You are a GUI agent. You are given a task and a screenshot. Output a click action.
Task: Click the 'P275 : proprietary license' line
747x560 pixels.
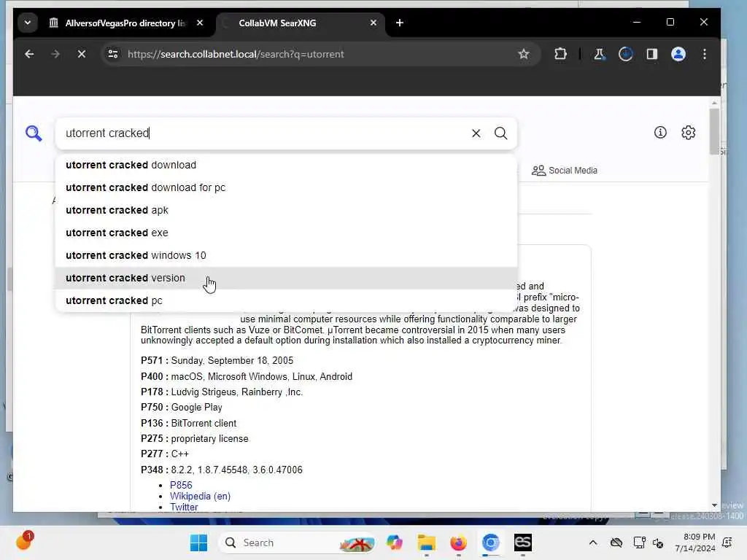[x=194, y=438]
